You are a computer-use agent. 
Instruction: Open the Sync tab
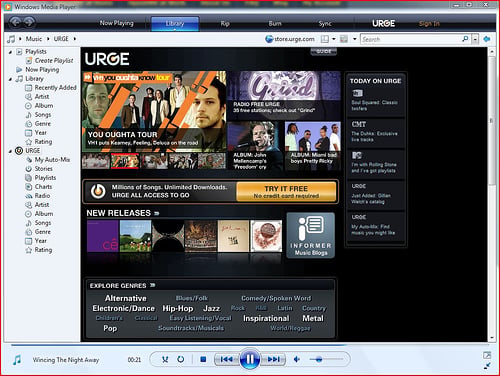pos(325,23)
